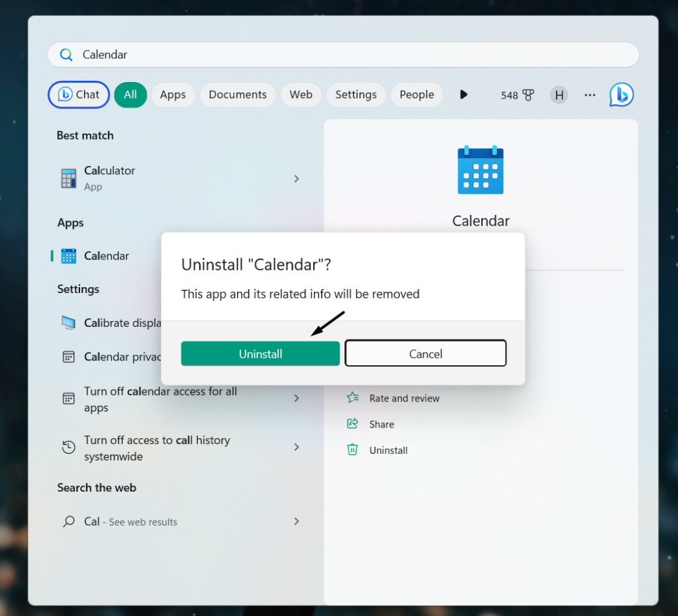Switch to the Documents filter
Screen dimensions: 678x616
[238, 95]
